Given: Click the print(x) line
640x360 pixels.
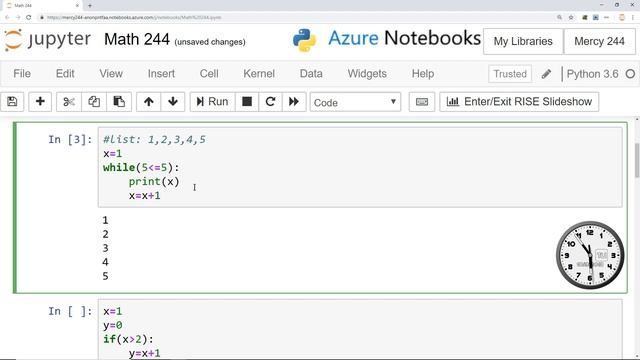Looking at the screenshot, I should click(x=154, y=181).
